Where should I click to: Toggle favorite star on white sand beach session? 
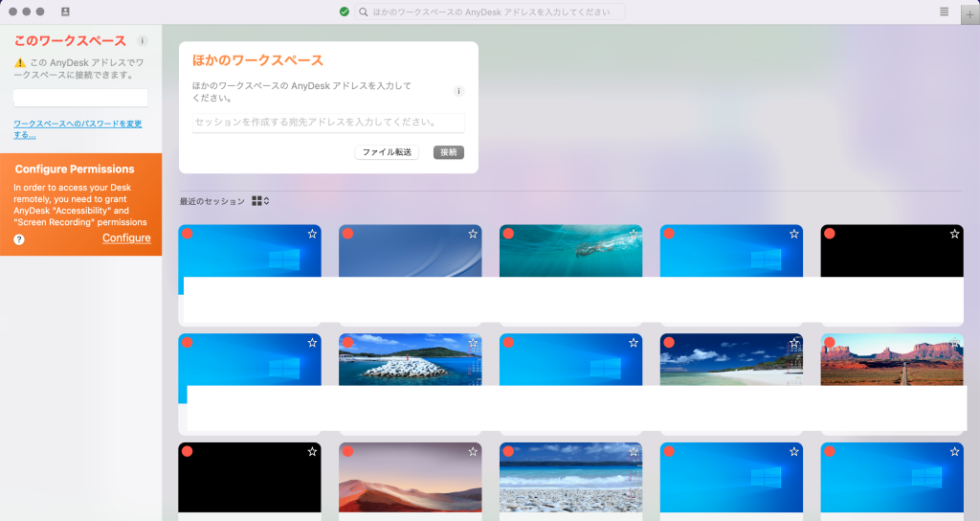click(x=793, y=343)
